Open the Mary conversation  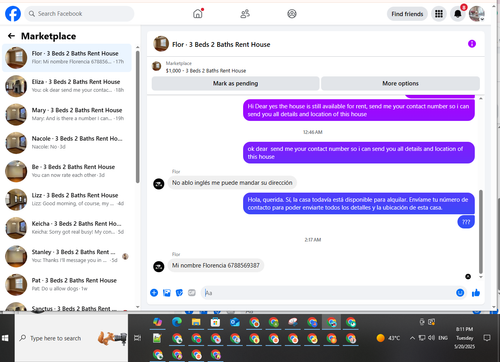[x=67, y=114]
